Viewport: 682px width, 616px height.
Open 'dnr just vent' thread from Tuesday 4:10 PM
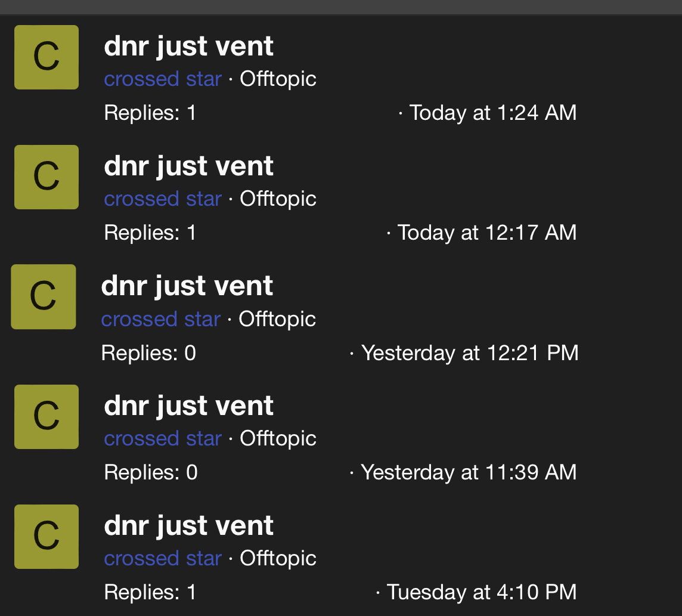point(189,526)
